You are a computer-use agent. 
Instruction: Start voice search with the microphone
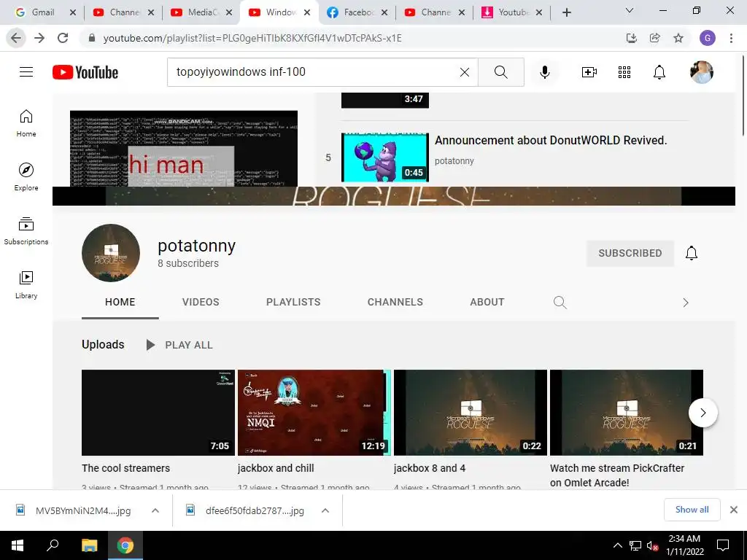coord(544,72)
